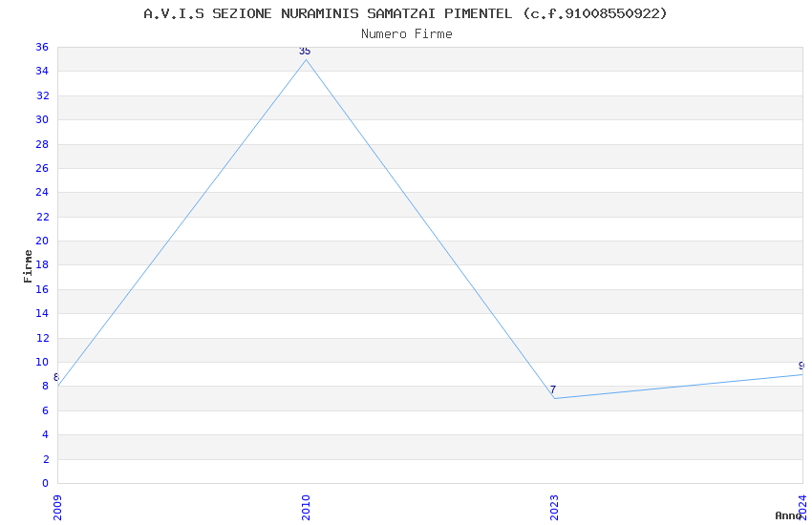Click the y-axis tick value 20
This screenshot has height=525, width=812.
click(x=42, y=241)
